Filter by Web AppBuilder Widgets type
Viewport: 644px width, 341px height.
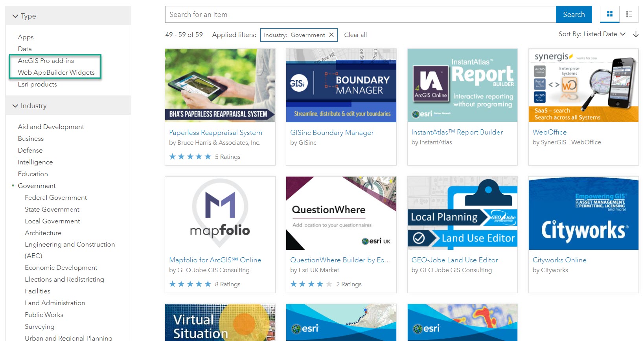click(x=56, y=72)
